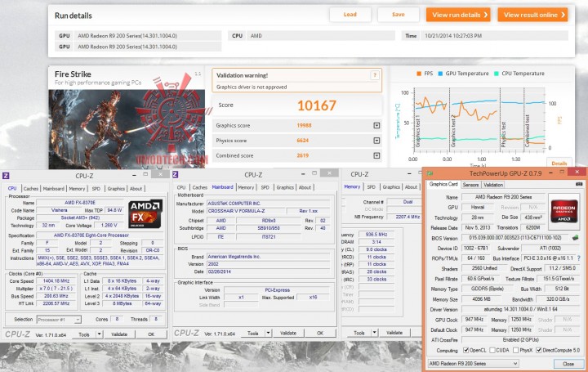Maximize the first CPU-Z window
This screenshot has width=588, height=372.
(x=145, y=174)
